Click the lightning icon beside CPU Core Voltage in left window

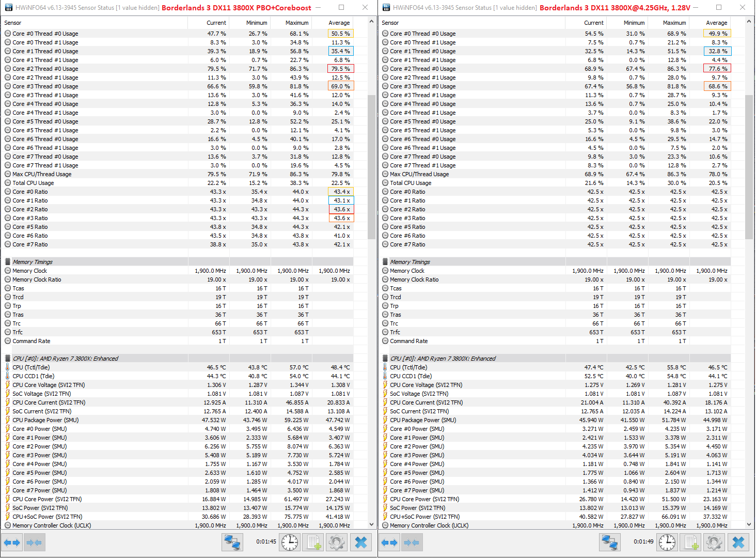click(8, 385)
